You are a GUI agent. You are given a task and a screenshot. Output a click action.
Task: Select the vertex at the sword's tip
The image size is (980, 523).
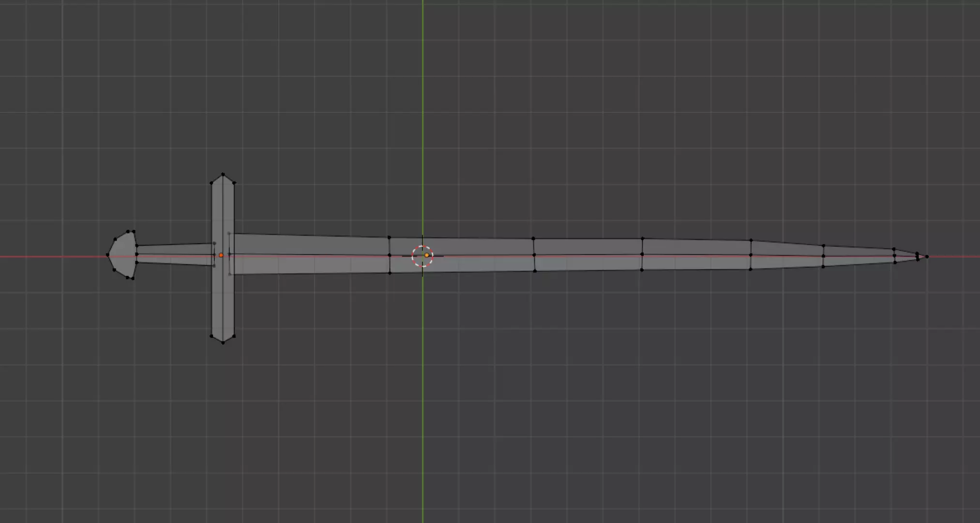(x=927, y=257)
